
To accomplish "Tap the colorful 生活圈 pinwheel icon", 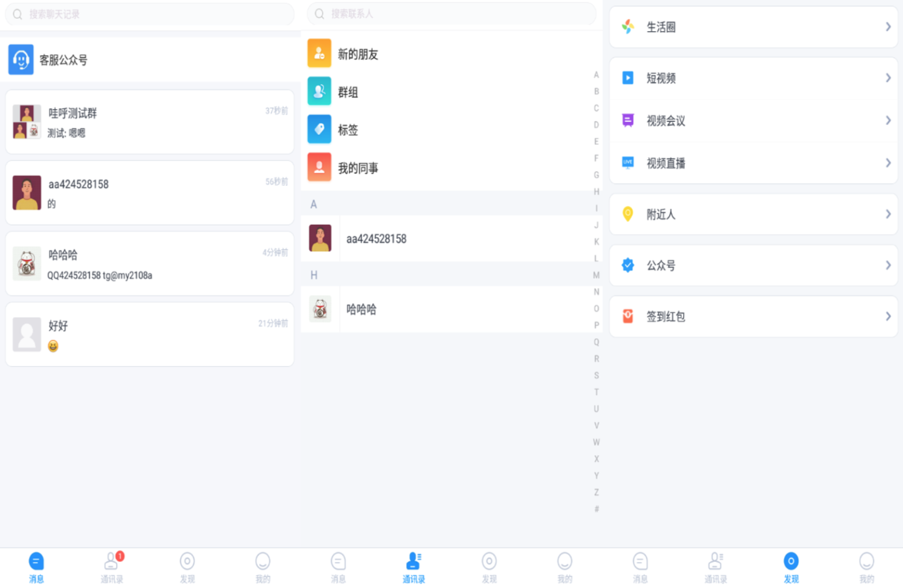I will click(x=628, y=27).
